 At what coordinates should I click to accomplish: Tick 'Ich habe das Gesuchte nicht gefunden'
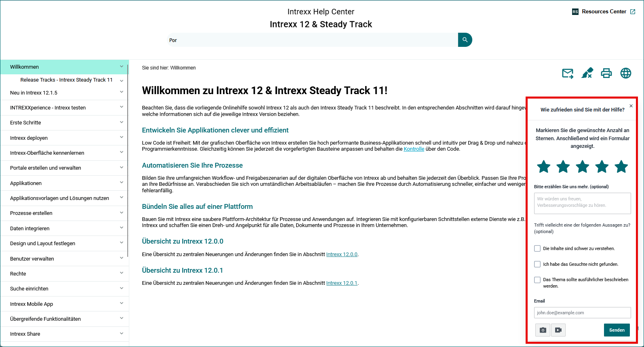tap(537, 264)
